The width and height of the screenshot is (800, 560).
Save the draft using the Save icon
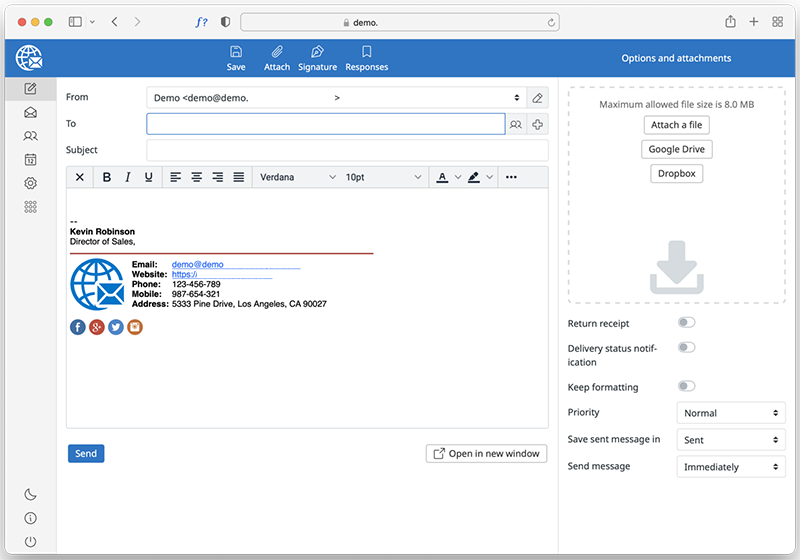(x=236, y=52)
